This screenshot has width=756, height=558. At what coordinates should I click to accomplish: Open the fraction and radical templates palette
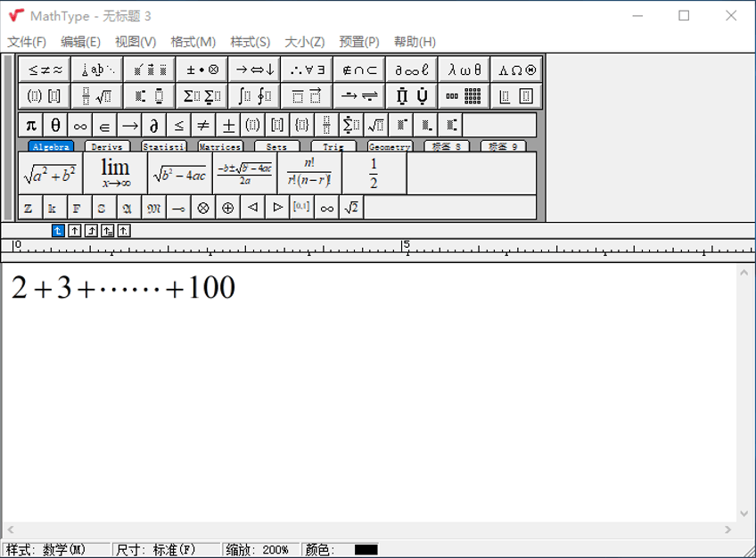97,96
